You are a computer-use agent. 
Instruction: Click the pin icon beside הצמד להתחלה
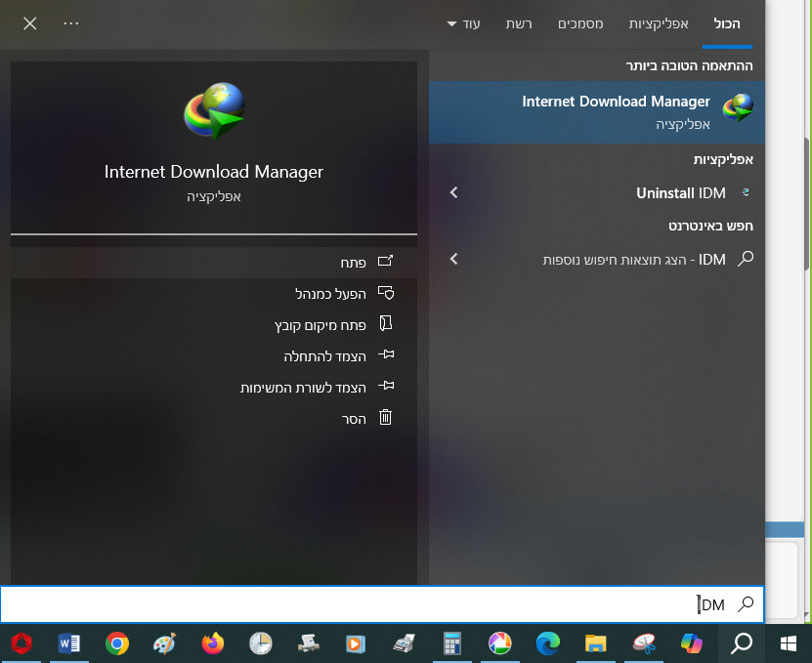tap(386, 354)
